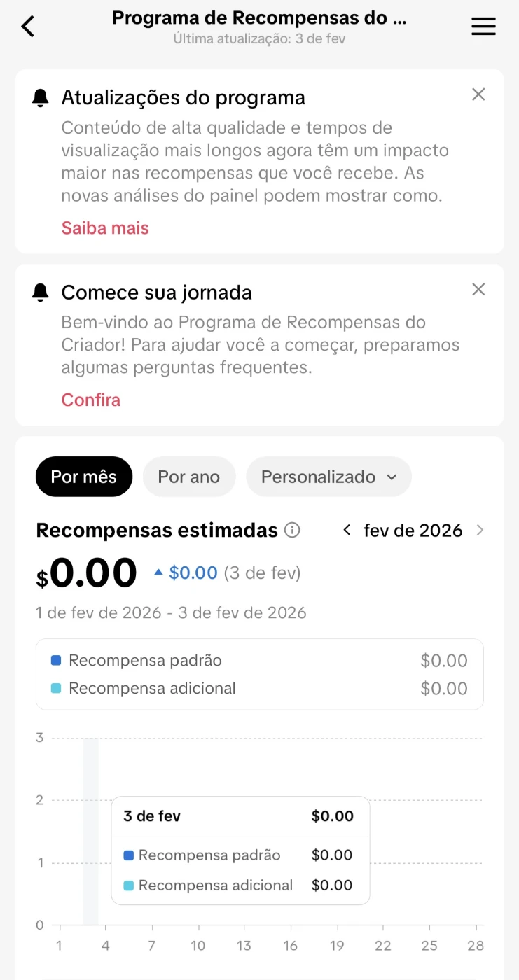Expand the Personalizado dropdown
This screenshot has height=980, width=519.
pyautogui.click(x=328, y=477)
